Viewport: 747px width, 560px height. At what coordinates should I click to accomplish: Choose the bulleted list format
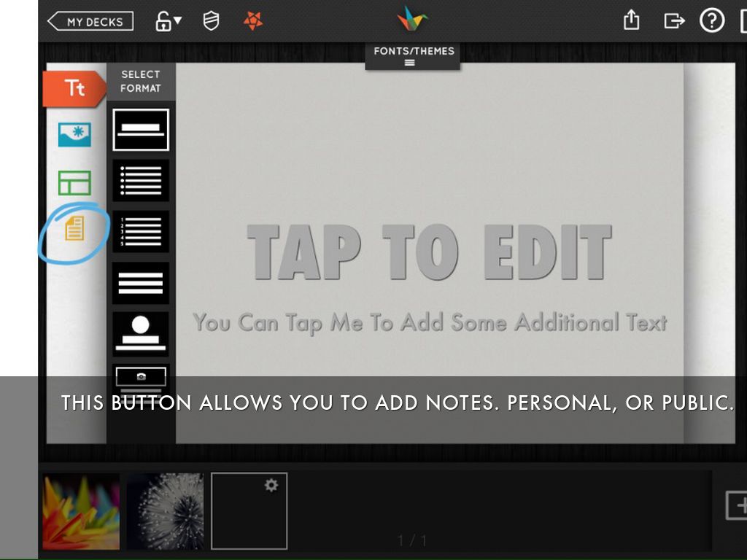[x=141, y=180]
